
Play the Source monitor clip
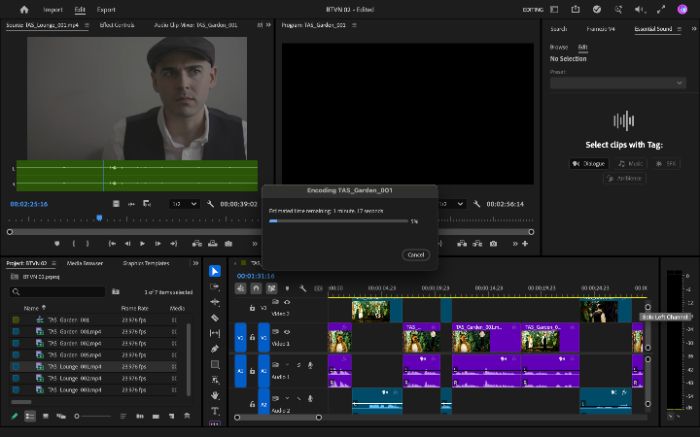pos(142,244)
